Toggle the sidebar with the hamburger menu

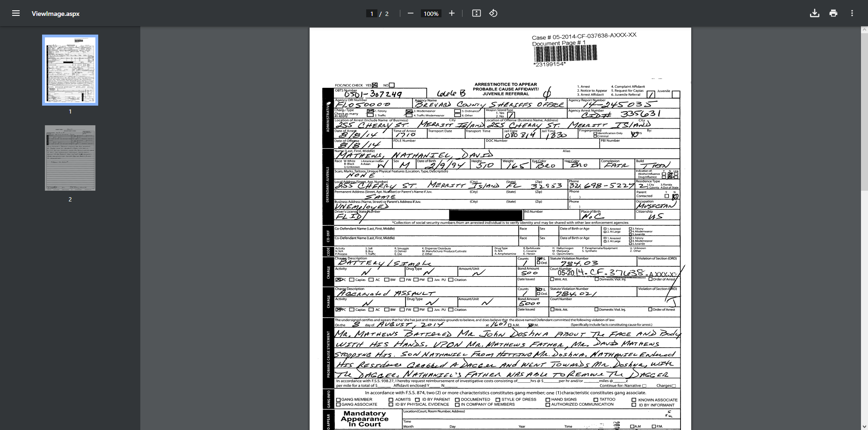click(16, 13)
